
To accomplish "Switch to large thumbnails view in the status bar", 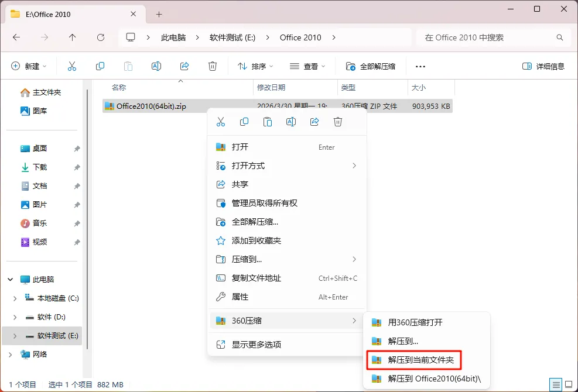I will click(x=569, y=384).
